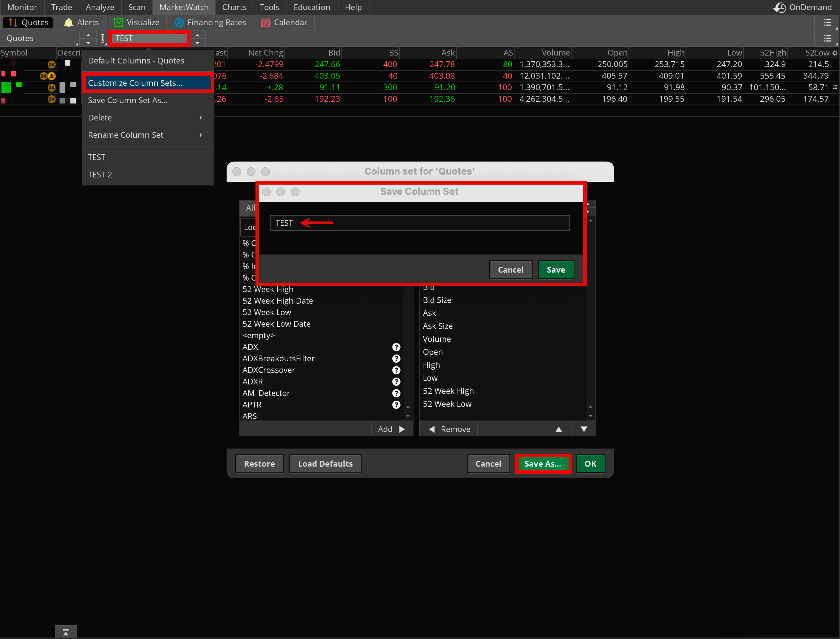Choose Save Column Set As...
Screen dimensions: 840x639
148,100
